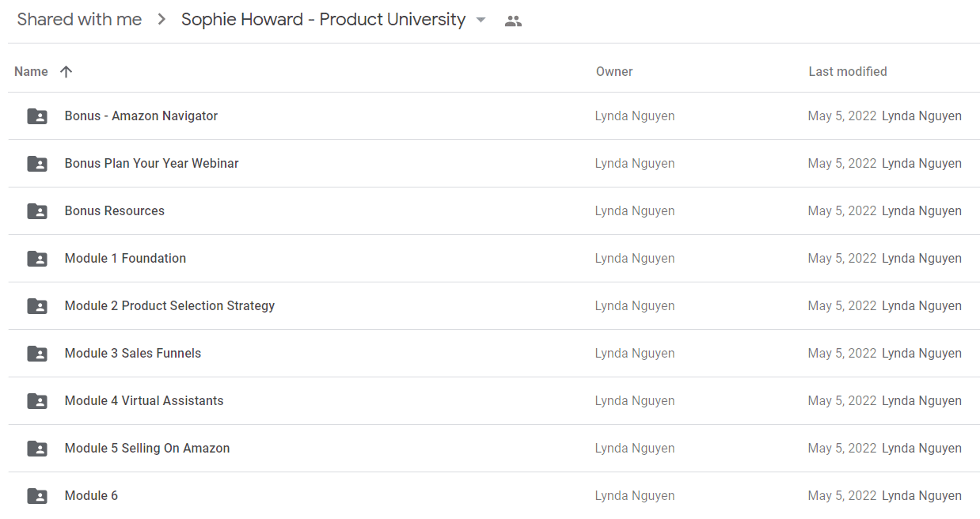
Task: Sort by the Last modified column header
Action: pyautogui.click(x=848, y=71)
